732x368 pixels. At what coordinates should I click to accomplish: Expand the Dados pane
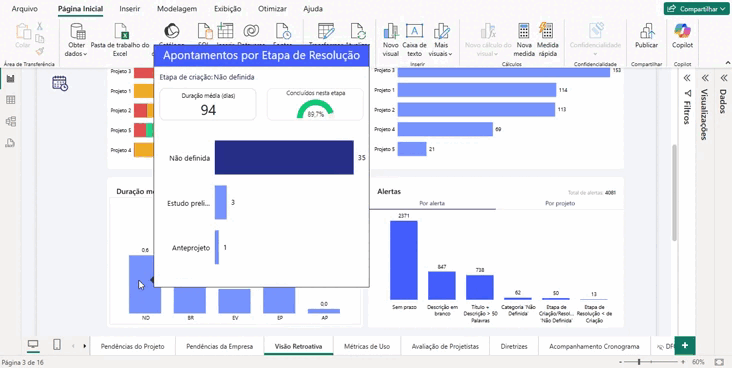[x=723, y=78]
